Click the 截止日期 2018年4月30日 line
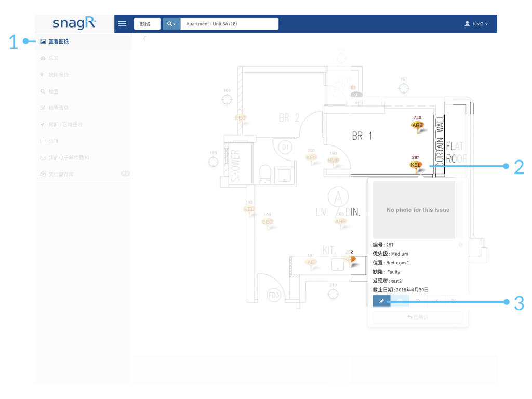This screenshot has height=399, width=532. pyautogui.click(x=401, y=290)
